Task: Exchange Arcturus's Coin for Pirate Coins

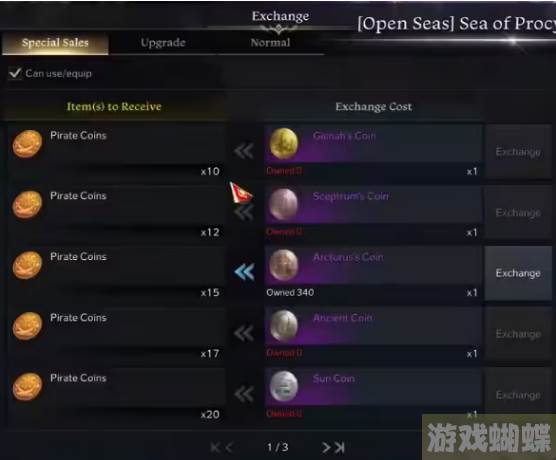Action: [x=518, y=273]
